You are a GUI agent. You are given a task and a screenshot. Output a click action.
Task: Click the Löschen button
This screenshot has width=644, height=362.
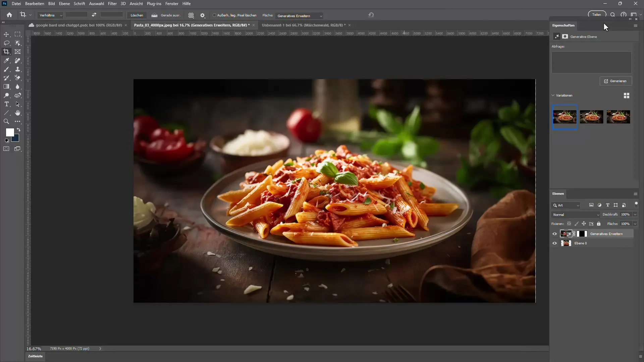pyautogui.click(x=137, y=15)
